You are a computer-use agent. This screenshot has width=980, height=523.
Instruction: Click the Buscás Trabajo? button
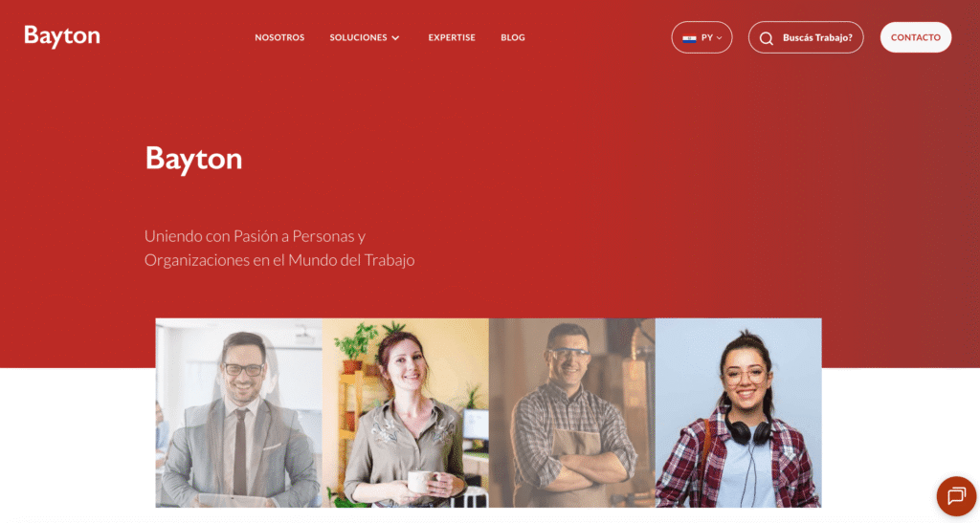(806, 37)
